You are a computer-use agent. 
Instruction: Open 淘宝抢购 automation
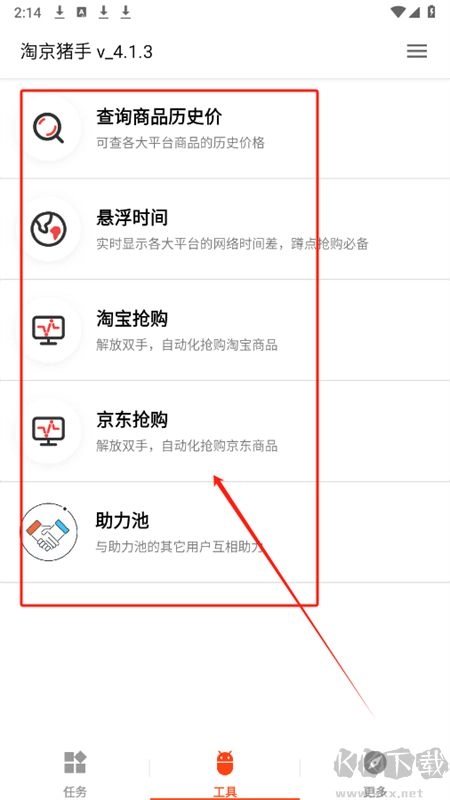coord(225,330)
